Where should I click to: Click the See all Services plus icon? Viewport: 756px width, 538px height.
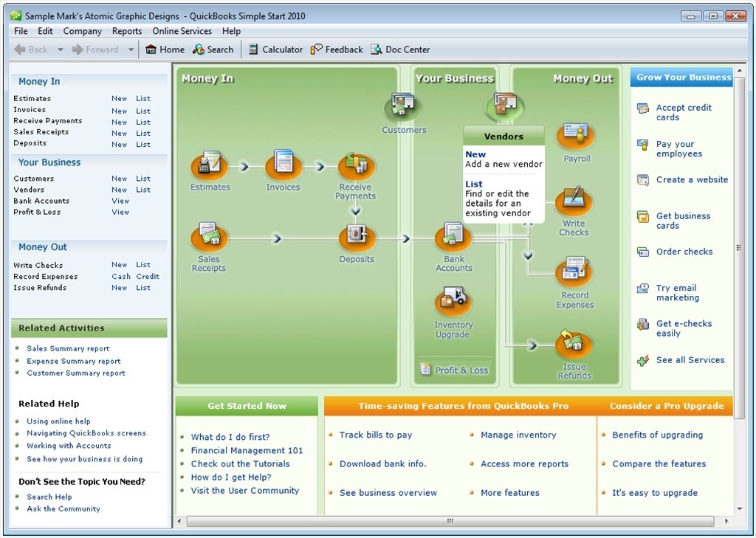point(643,361)
